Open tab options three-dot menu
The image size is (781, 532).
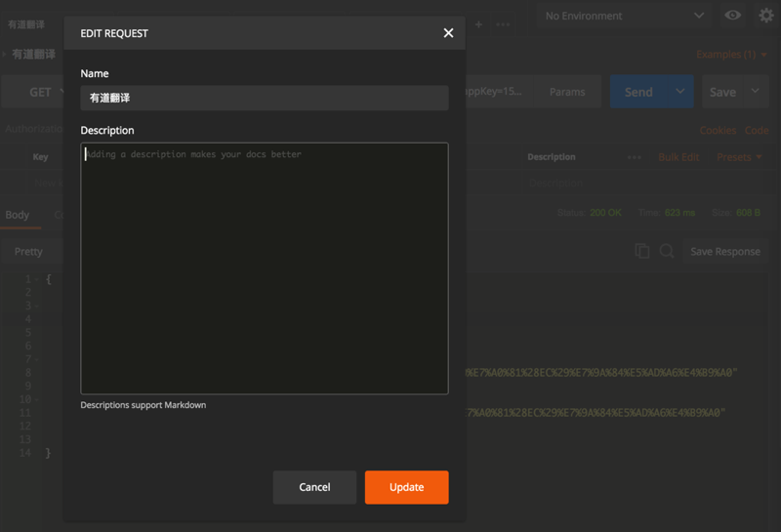click(x=503, y=24)
